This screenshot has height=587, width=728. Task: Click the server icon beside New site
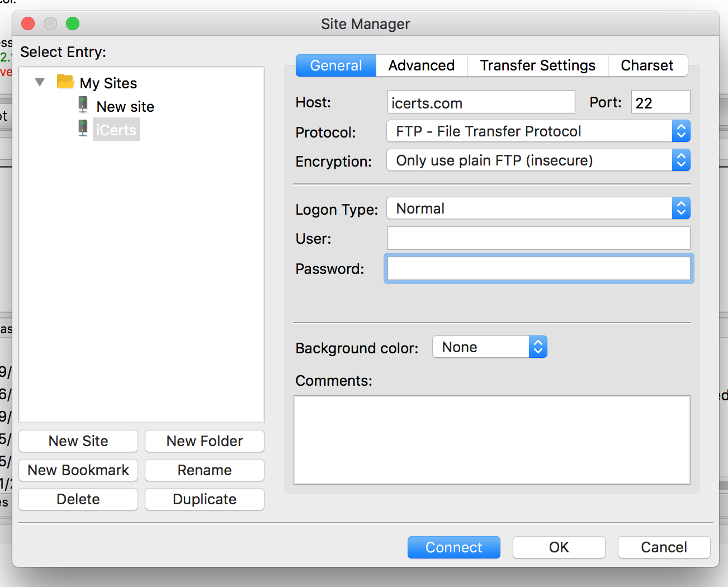pyautogui.click(x=83, y=105)
